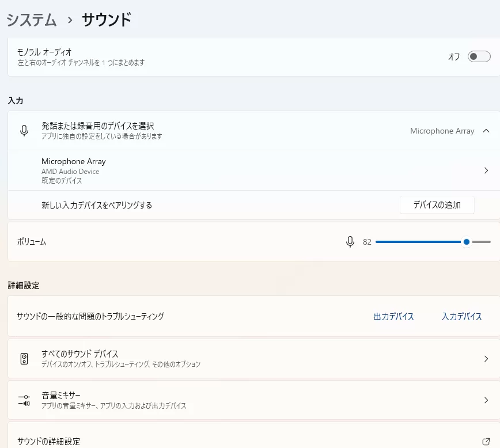
Task: Click the speaker icon for すべてのサウンド デバイス
Action: (x=24, y=359)
